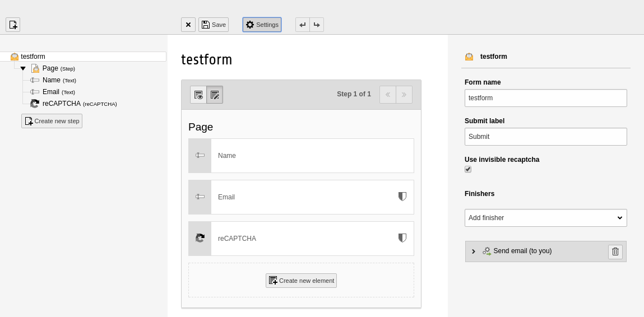644x317 pixels.
Task: Select reCAPTCHA element in the tree
Action: [x=62, y=104]
